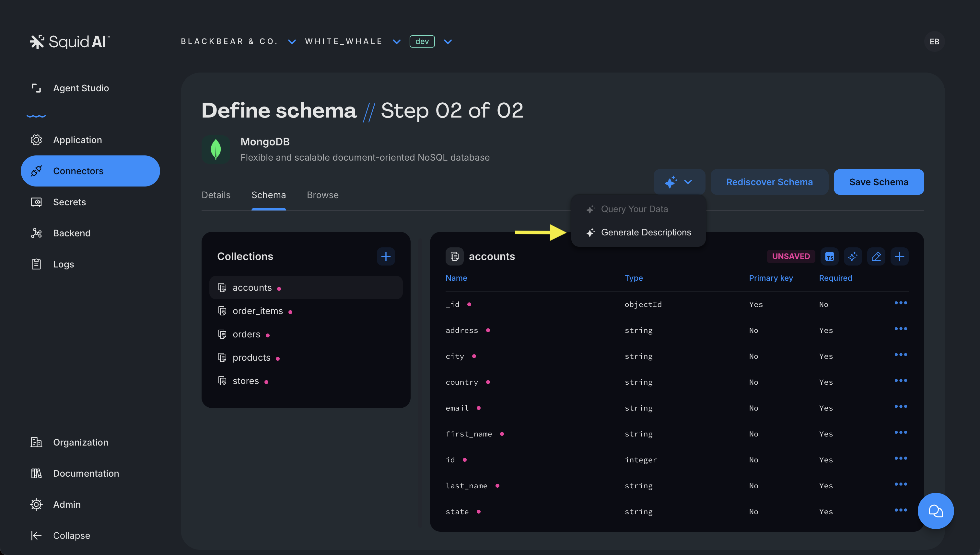This screenshot has width=980, height=555.
Task: Click the AI sparkle icon beside UNSAVED
Action: (x=853, y=256)
